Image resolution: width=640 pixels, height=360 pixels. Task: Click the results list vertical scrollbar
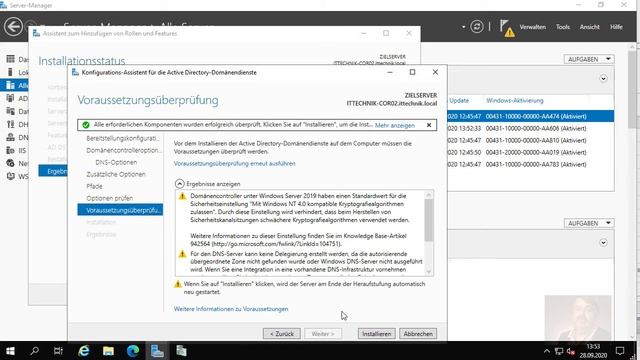point(428,233)
